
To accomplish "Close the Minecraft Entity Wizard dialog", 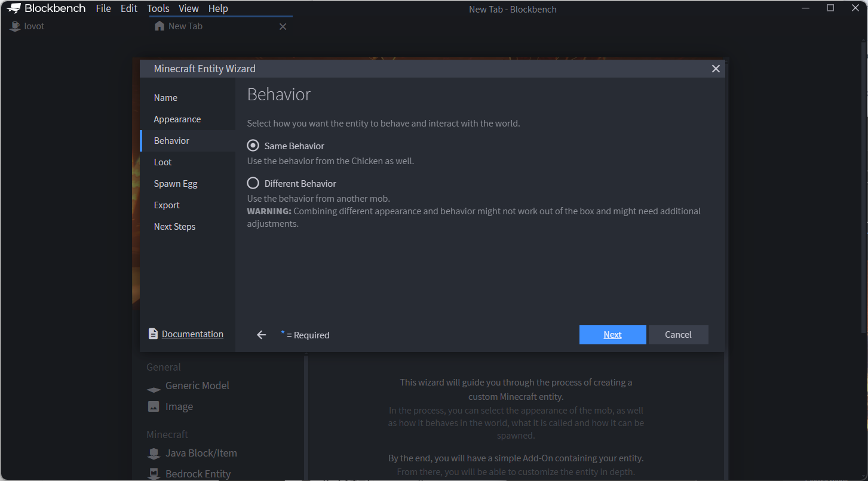I will click(716, 69).
